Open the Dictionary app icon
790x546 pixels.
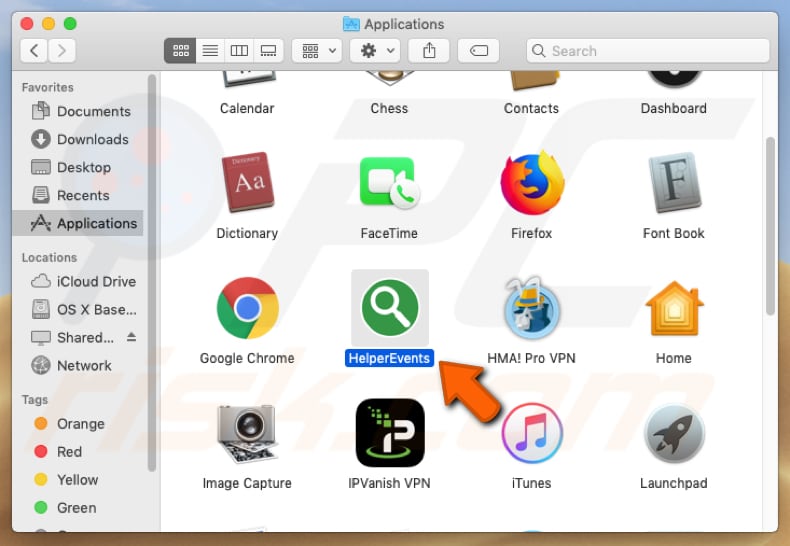click(x=247, y=182)
